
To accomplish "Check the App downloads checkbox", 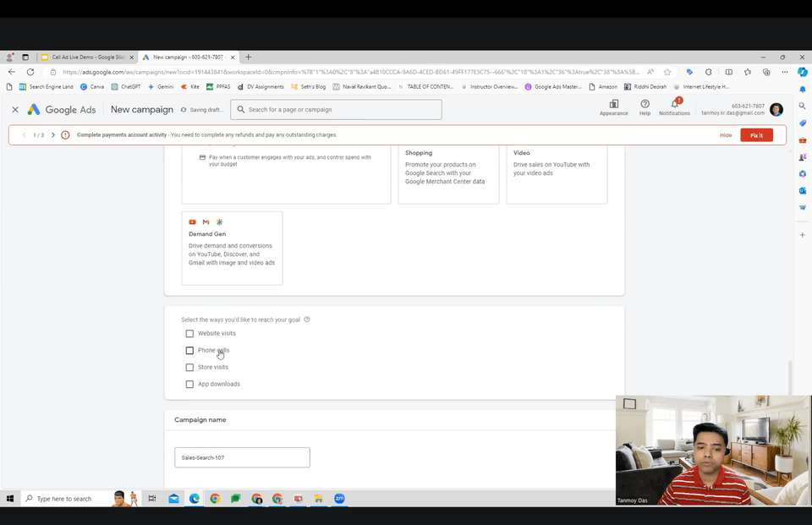I will [189, 384].
